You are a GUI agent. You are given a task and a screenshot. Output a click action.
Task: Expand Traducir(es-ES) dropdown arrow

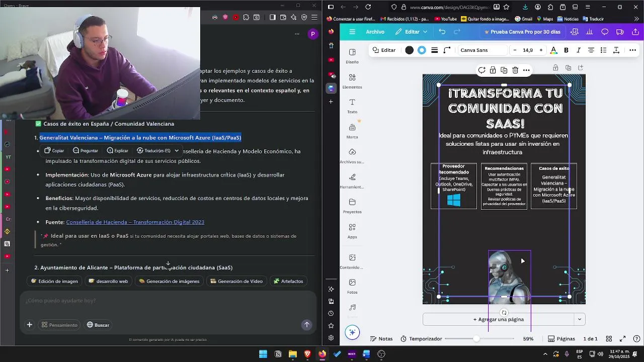point(177,151)
